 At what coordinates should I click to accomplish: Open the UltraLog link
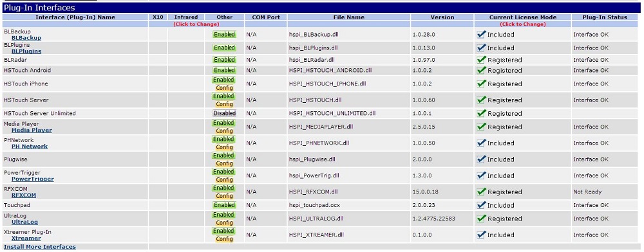click(x=24, y=222)
